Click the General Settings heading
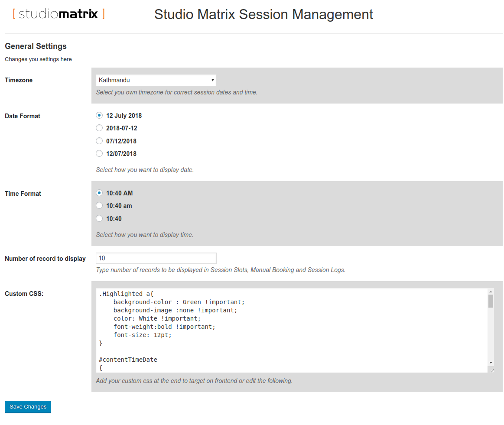 [x=36, y=46]
